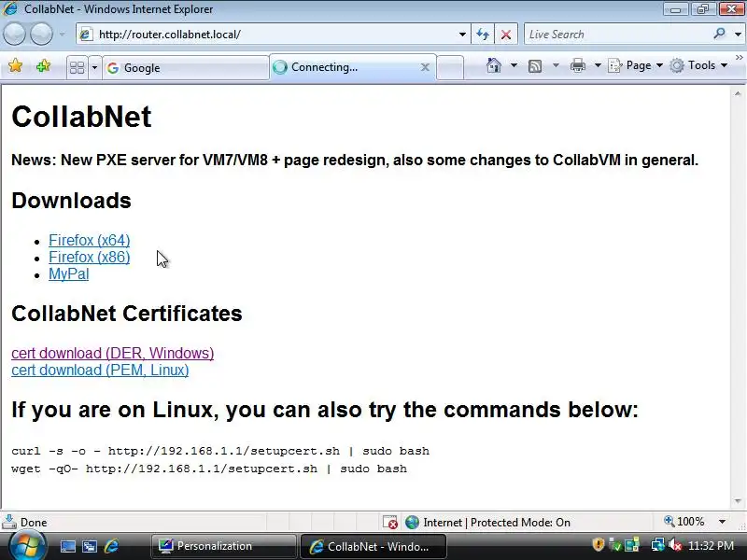Open the Tools menu
Screen dimensions: 747x560
click(x=698, y=65)
